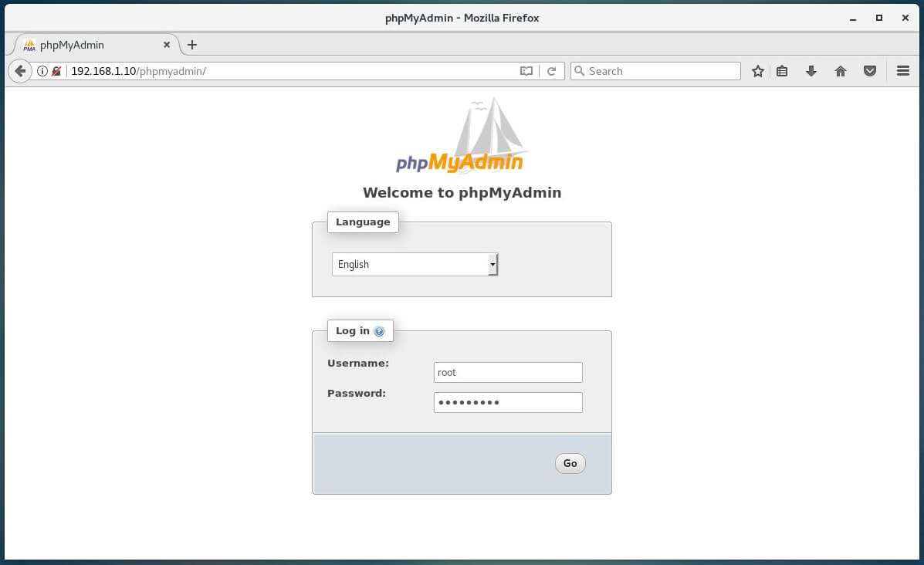Screen dimensions: 924x565
Task: Click the address bar URL 192.168.1.10/phpmyadmin/
Action: pyautogui.click(x=138, y=71)
